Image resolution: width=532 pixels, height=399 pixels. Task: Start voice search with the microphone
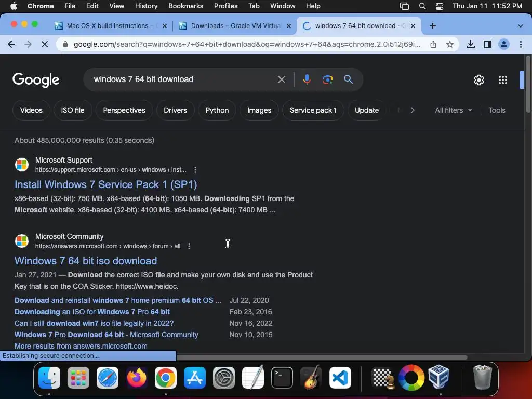307,79
